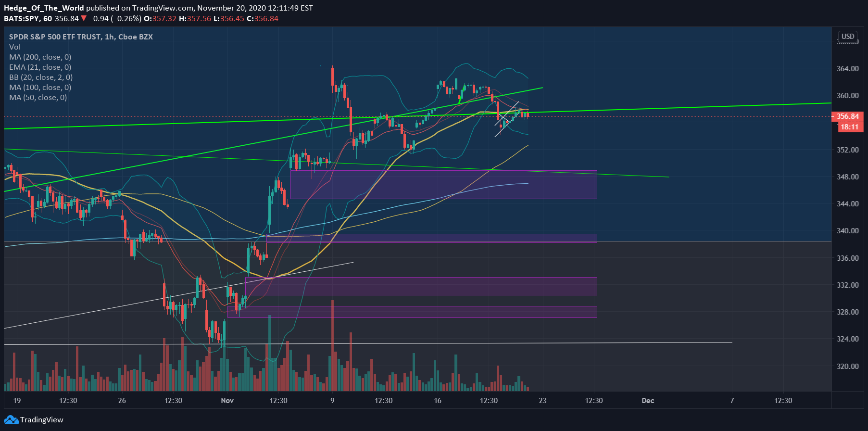Click the 344.00 price axis label

[x=848, y=203]
